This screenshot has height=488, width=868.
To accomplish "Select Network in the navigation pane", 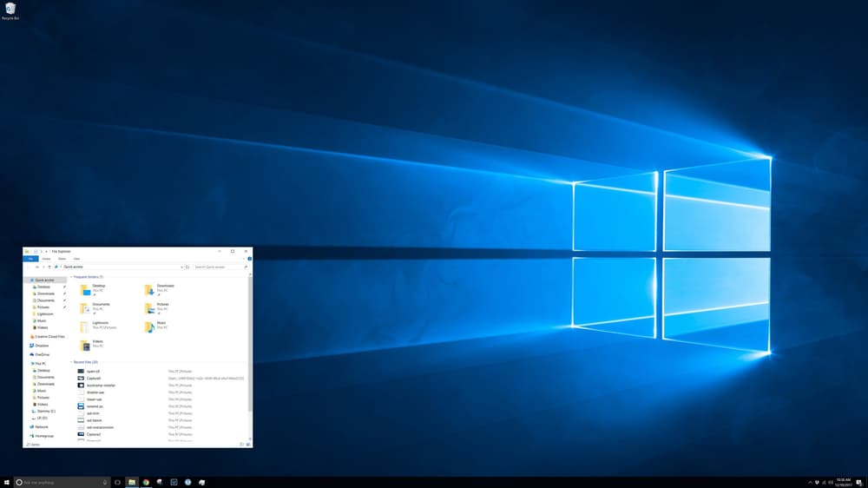I will pyautogui.click(x=41, y=427).
